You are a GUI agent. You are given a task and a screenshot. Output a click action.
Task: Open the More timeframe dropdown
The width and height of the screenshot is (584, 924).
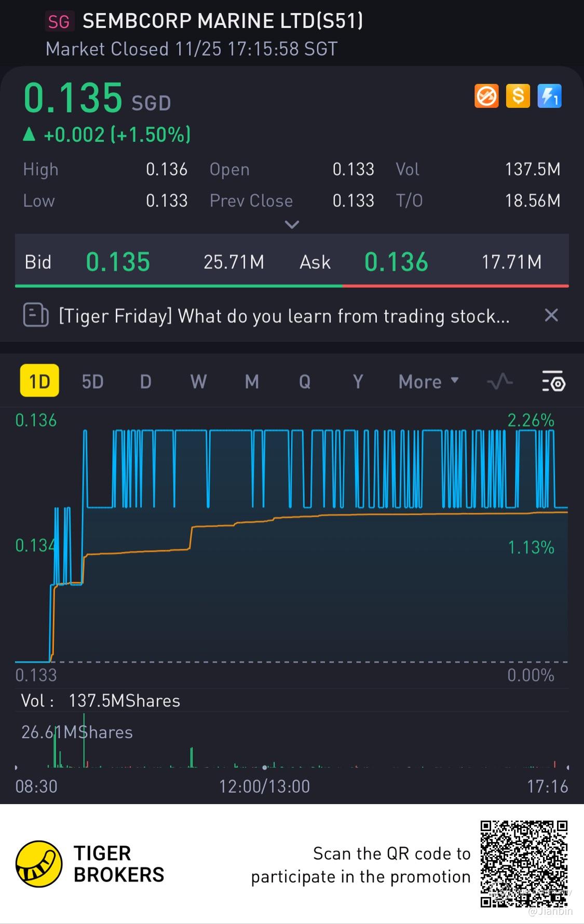(x=428, y=382)
